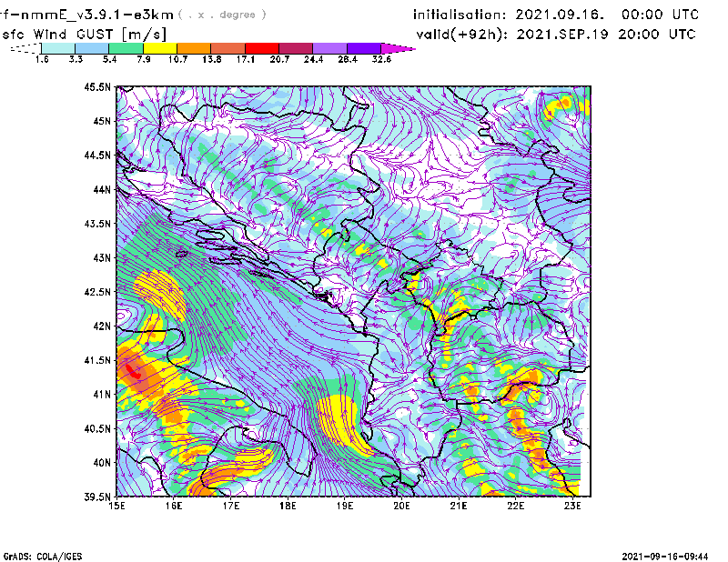Viewport: 728px width, 562px height.
Task: Click the 43N latitude label
Action: coord(102,257)
